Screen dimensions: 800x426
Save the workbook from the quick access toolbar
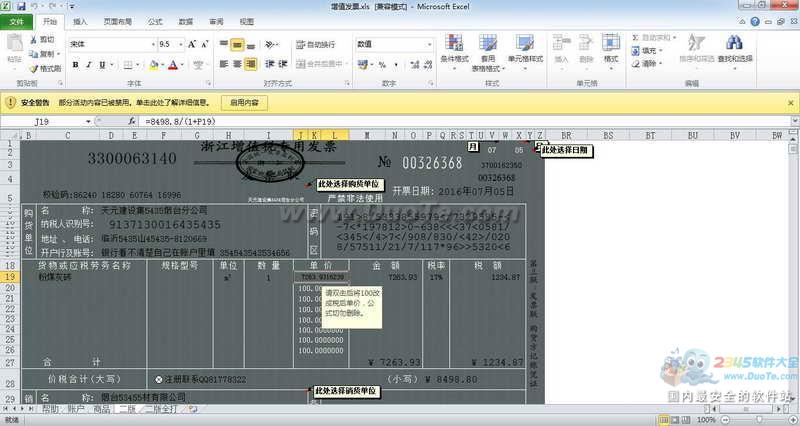click(21, 7)
